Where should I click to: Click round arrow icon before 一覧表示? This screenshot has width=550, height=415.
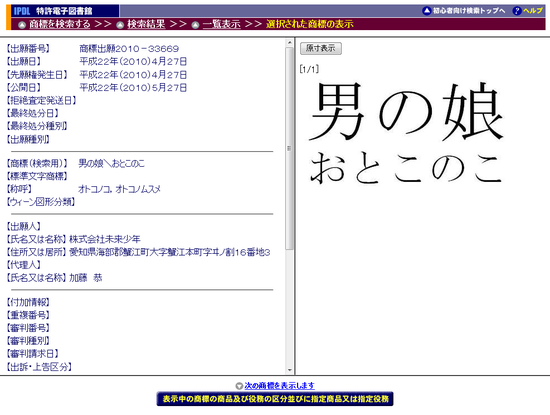click(195, 25)
